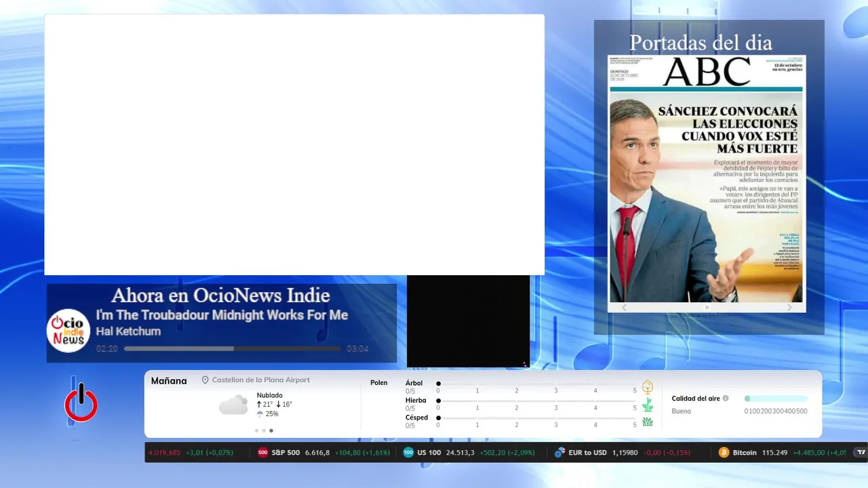Screen dimensions: 868x488
Task: Click the red power button icon
Action: (x=81, y=404)
